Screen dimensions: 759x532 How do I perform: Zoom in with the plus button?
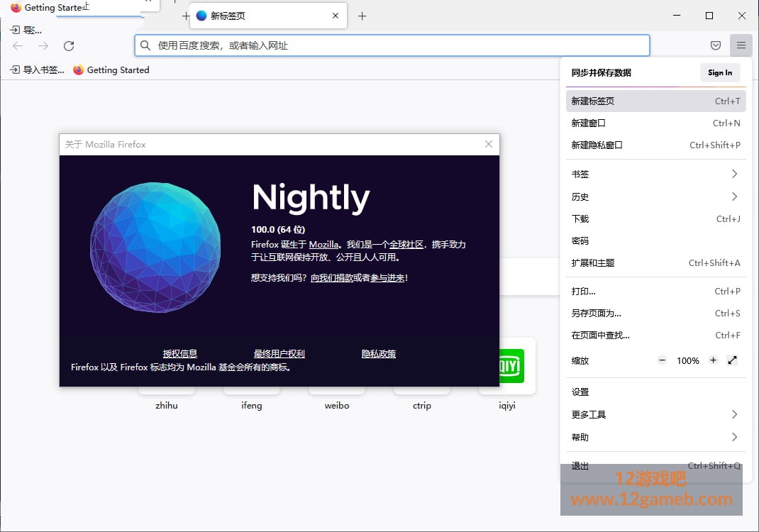click(713, 360)
